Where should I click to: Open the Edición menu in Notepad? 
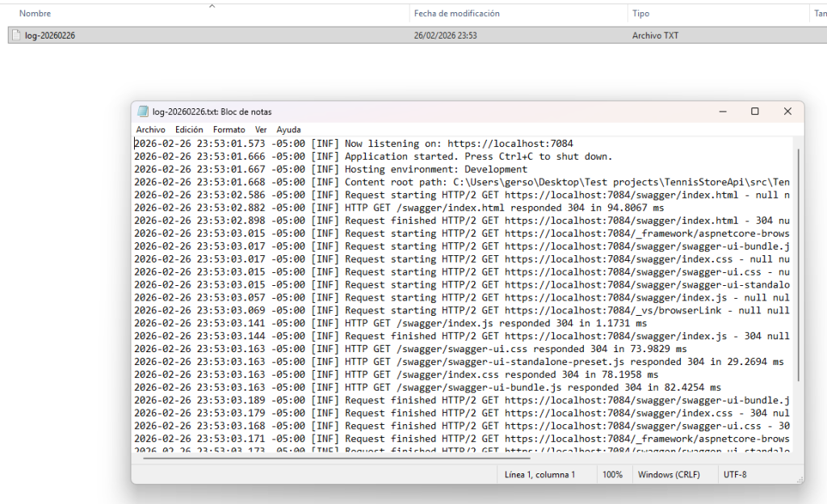pos(189,130)
